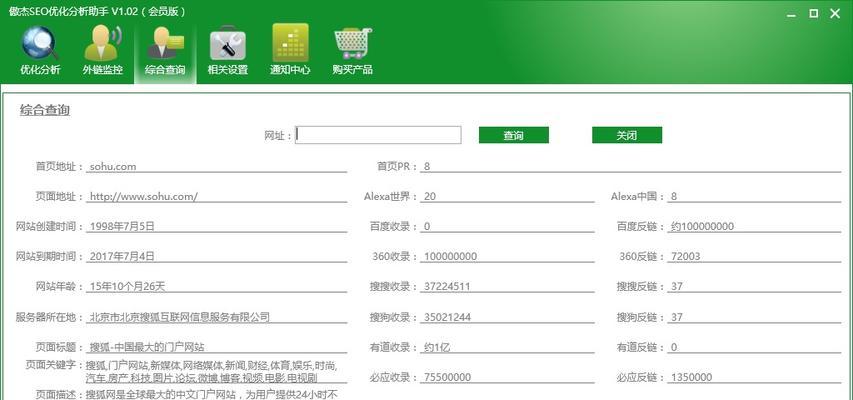Image resolution: width=853 pixels, height=400 pixels.
Task: Click the page keywords line starting 搜狐,门户网站
Action: (212, 365)
